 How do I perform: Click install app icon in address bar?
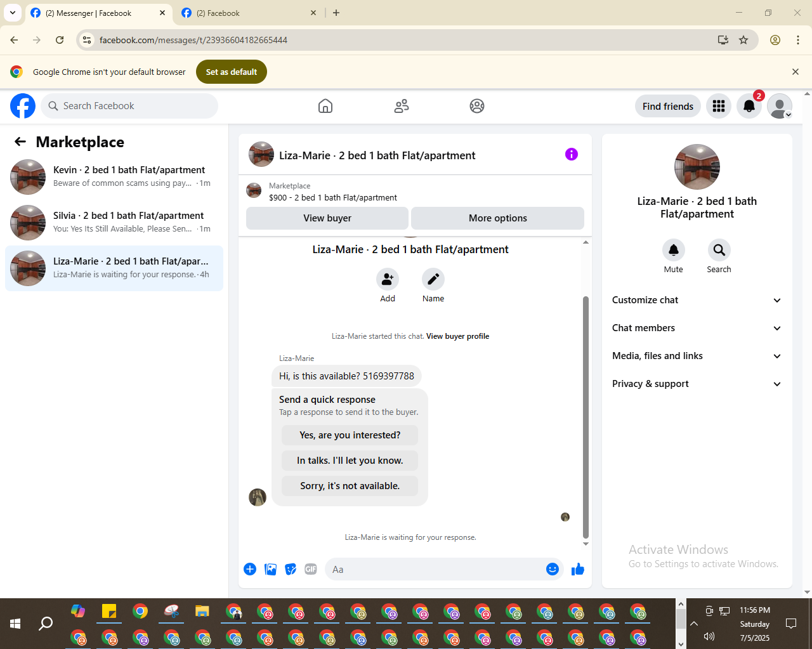(x=723, y=40)
